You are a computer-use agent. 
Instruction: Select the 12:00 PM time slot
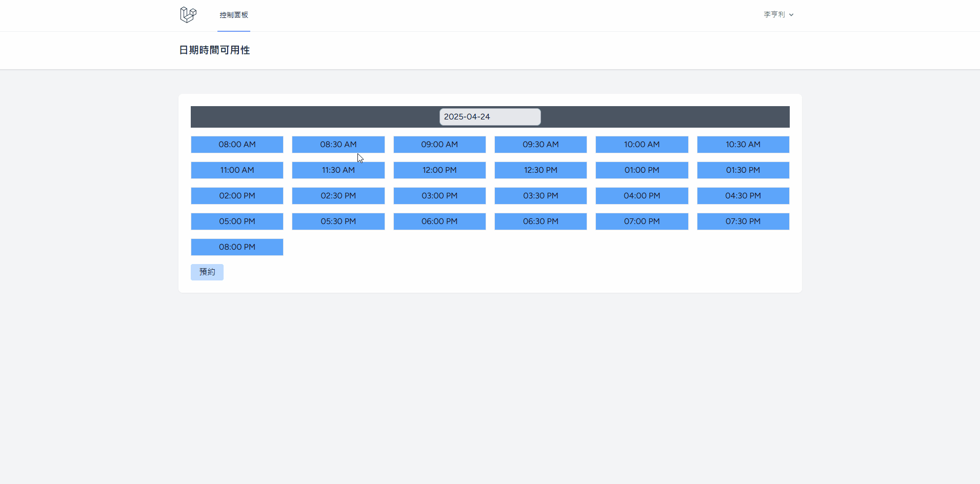tap(439, 170)
